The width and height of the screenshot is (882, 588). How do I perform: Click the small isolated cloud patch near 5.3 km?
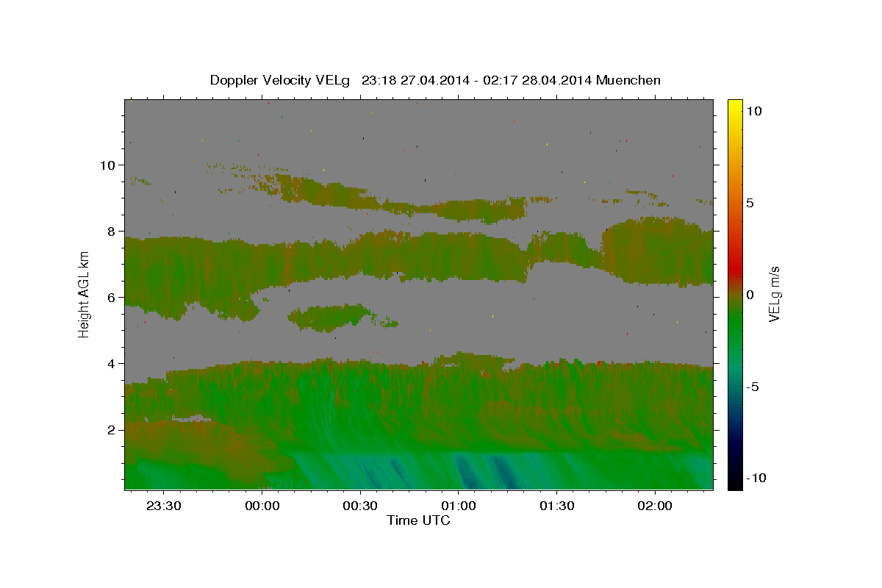pyautogui.click(x=329, y=318)
